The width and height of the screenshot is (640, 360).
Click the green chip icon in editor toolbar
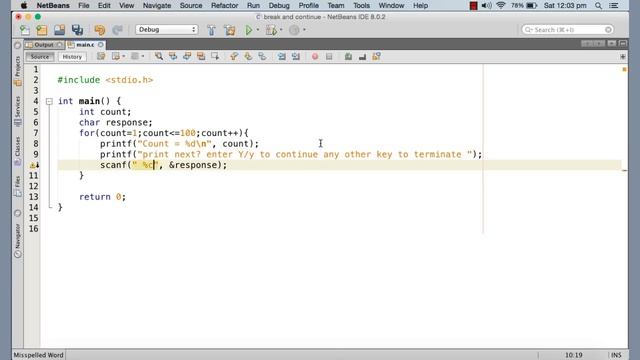[x=348, y=56]
